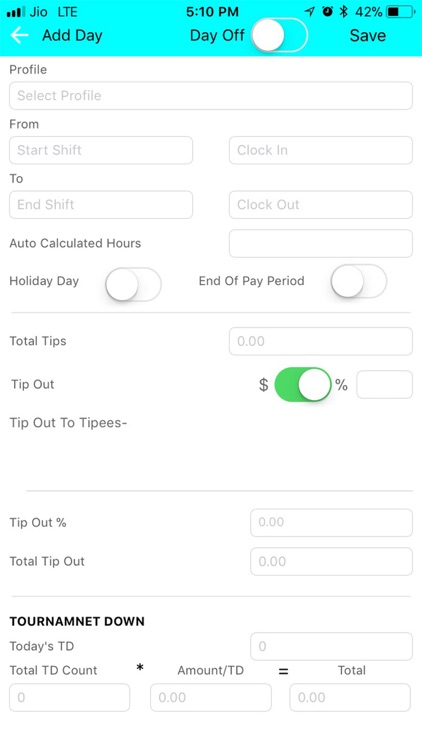Switch Tip Out from percent to dollar
Viewport: 422px width, 750px height.
303,385
